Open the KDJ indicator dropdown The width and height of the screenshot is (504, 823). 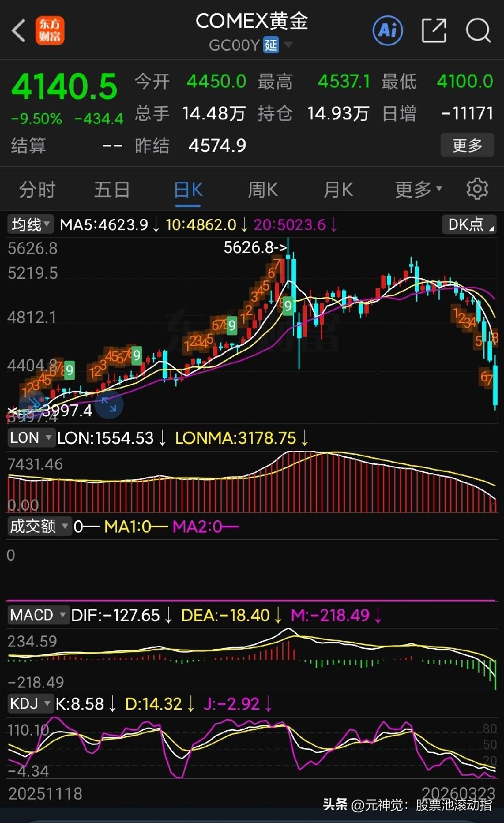coord(31,704)
